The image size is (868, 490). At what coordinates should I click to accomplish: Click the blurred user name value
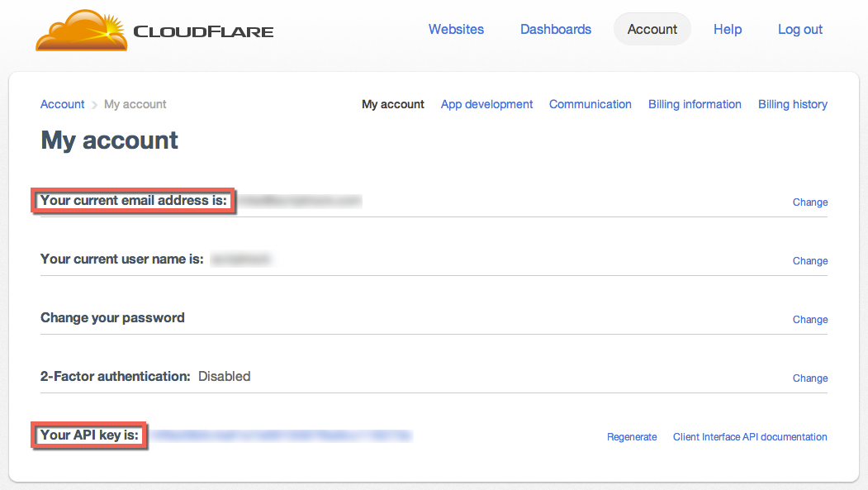point(241,259)
